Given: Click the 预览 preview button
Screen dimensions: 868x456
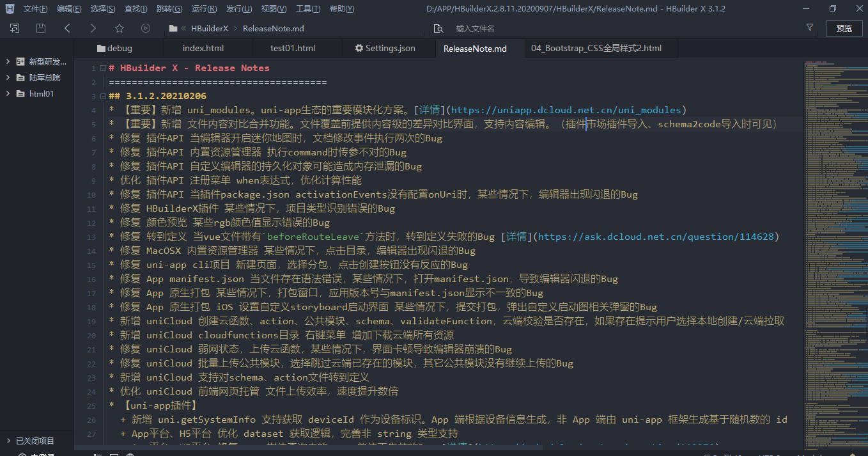Looking at the screenshot, I should [844, 28].
